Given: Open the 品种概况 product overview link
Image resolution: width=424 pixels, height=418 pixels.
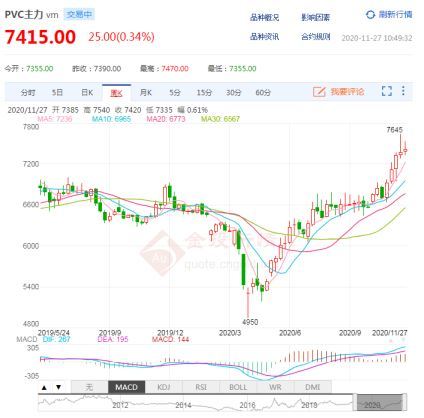Looking at the screenshot, I should tap(264, 17).
